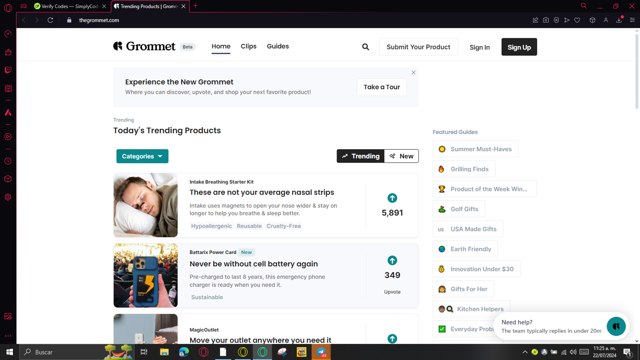Open the Gifts For Her guide

tap(463, 289)
